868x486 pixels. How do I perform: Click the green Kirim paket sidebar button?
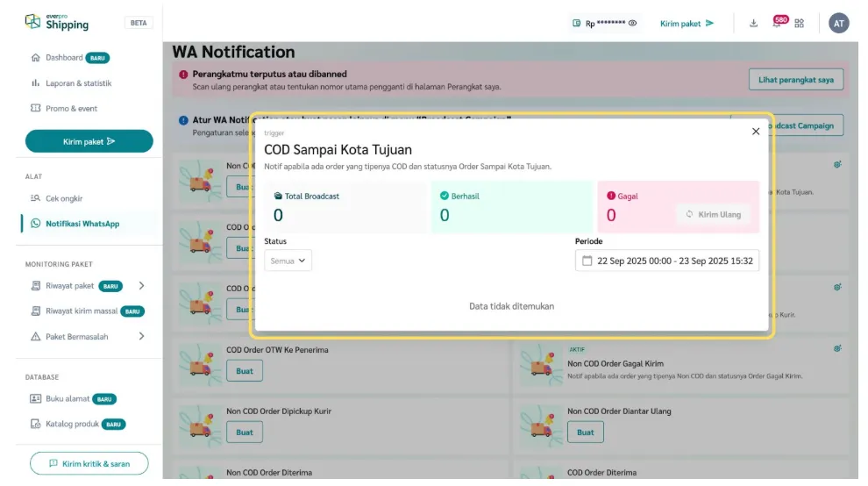pos(89,141)
